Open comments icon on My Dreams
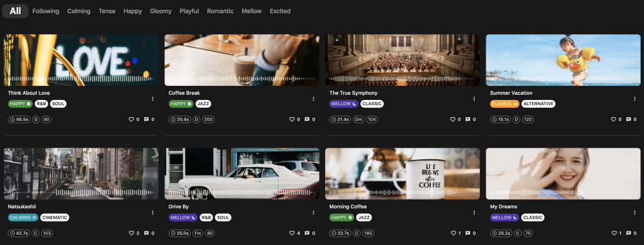The height and width of the screenshot is (245, 644). pyautogui.click(x=629, y=233)
